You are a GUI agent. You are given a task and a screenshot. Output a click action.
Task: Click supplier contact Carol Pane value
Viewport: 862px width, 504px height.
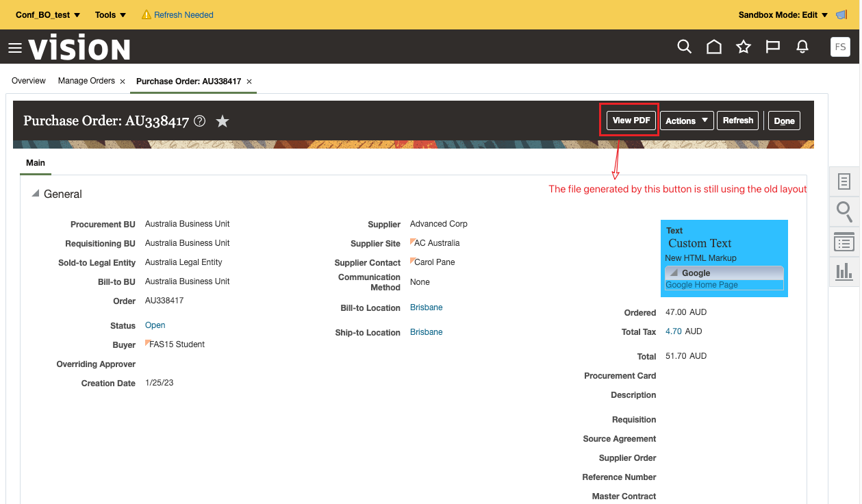coord(434,262)
